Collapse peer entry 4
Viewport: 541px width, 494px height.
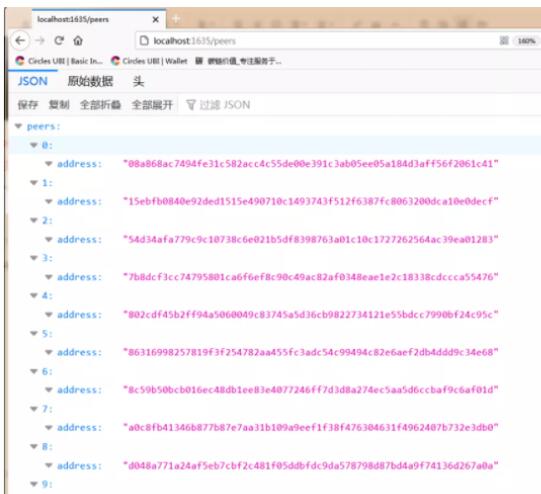[x=34, y=296]
